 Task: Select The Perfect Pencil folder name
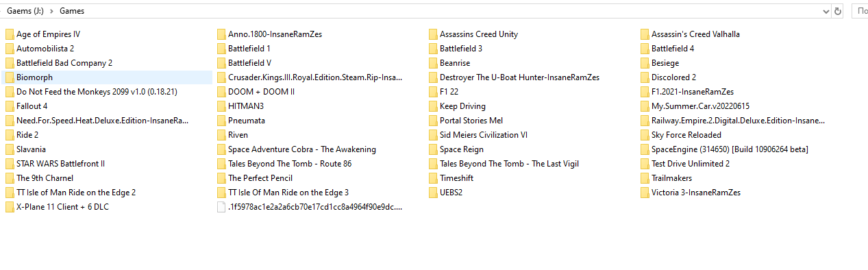pos(260,178)
